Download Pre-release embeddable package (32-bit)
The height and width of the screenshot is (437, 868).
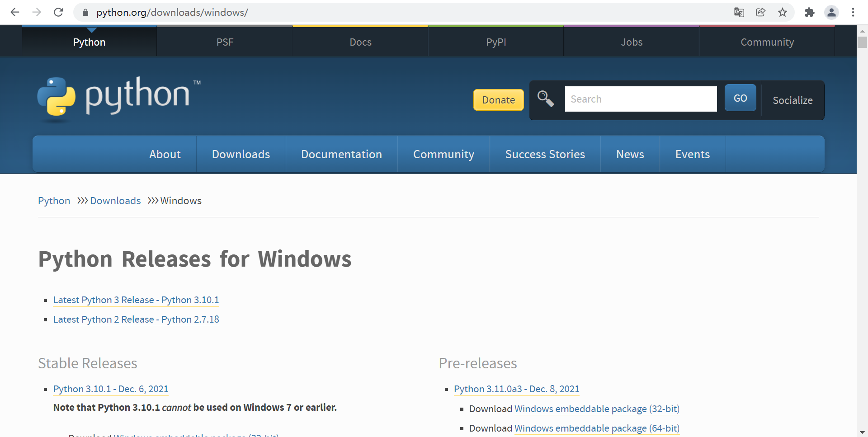click(597, 409)
